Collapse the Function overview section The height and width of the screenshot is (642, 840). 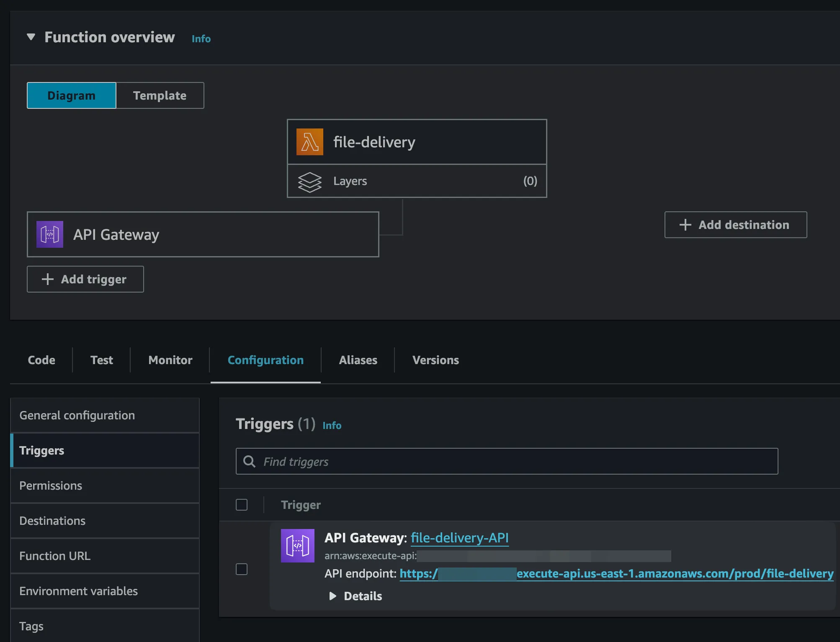31,37
